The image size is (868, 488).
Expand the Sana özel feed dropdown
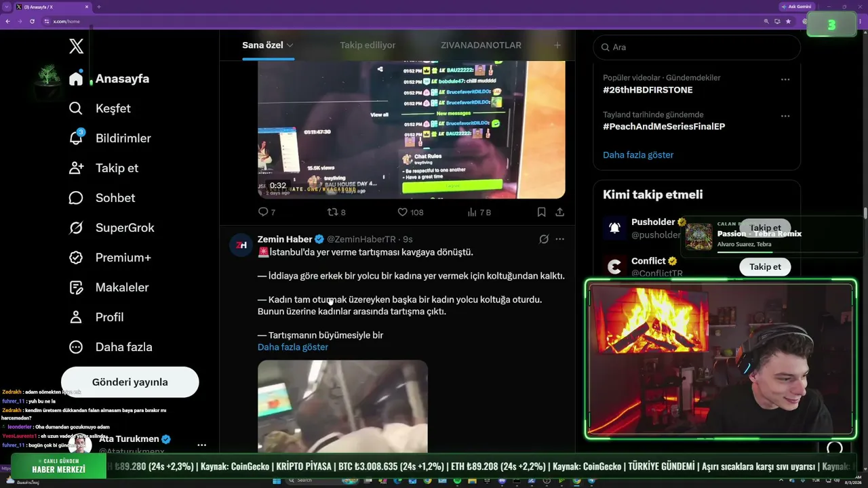pyautogui.click(x=290, y=45)
